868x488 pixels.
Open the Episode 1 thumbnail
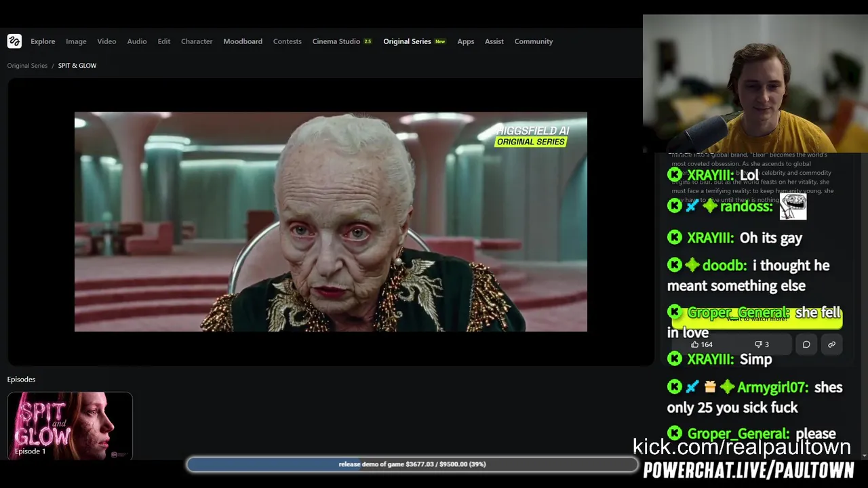[70, 426]
